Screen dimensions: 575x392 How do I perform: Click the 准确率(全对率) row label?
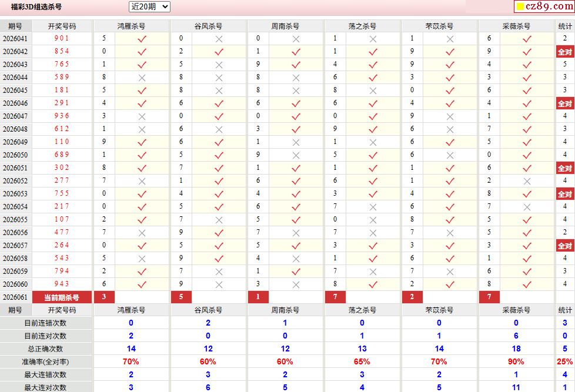45,362
